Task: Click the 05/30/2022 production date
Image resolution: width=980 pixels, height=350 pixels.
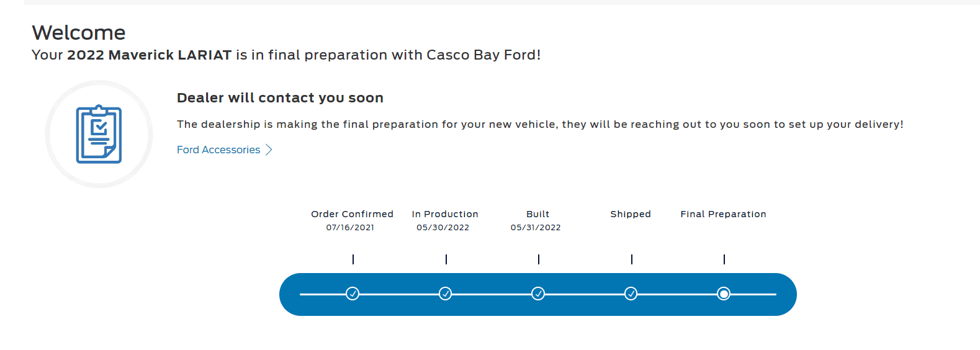Action: 443,228
